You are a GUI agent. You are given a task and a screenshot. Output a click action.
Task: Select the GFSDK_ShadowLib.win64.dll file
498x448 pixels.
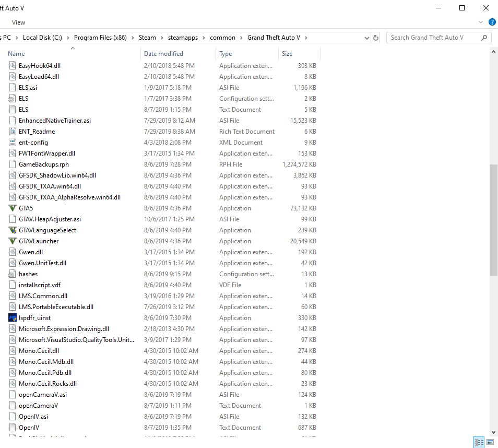coord(57,175)
